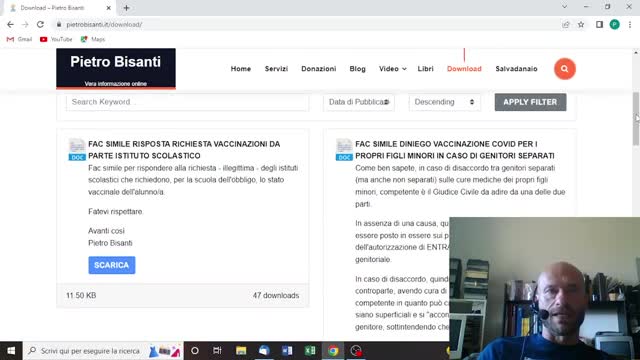Open the Servizi menu item

click(276, 69)
